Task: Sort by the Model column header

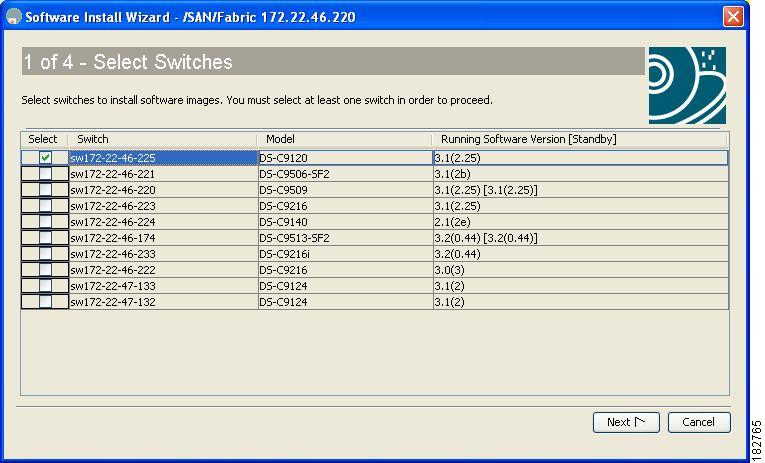Action: (x=345, y=140)
